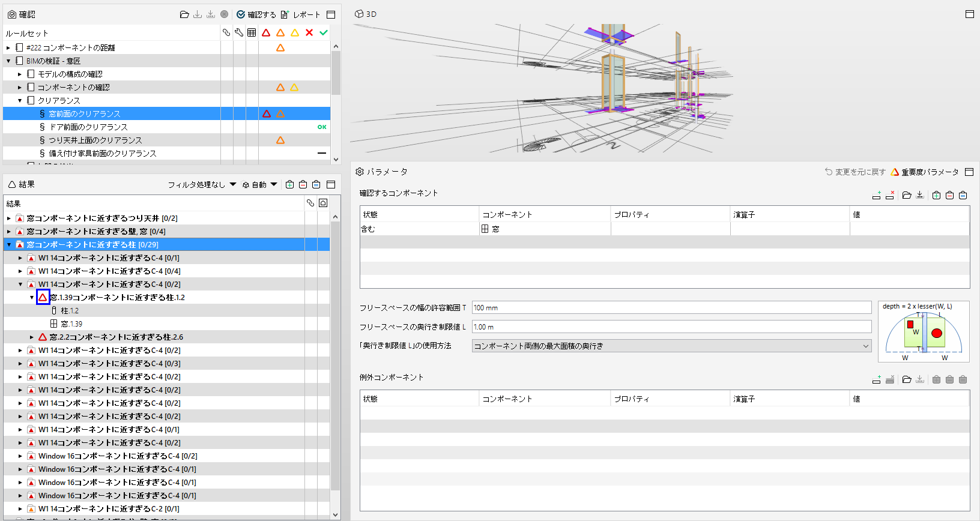This screenshot has height=521, width=980.
Task: Select 柱.1.2 component in results tree
Action: click(x=70, y=310)
